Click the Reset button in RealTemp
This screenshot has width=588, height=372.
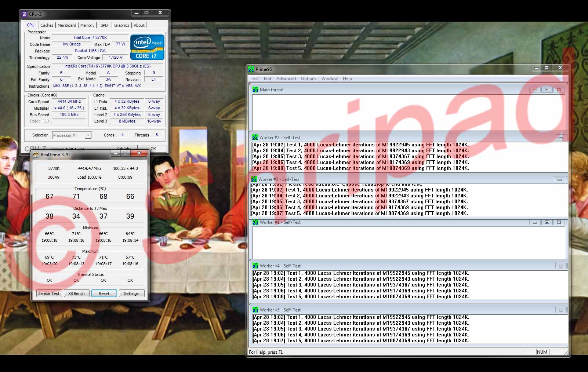click(104, 293)
